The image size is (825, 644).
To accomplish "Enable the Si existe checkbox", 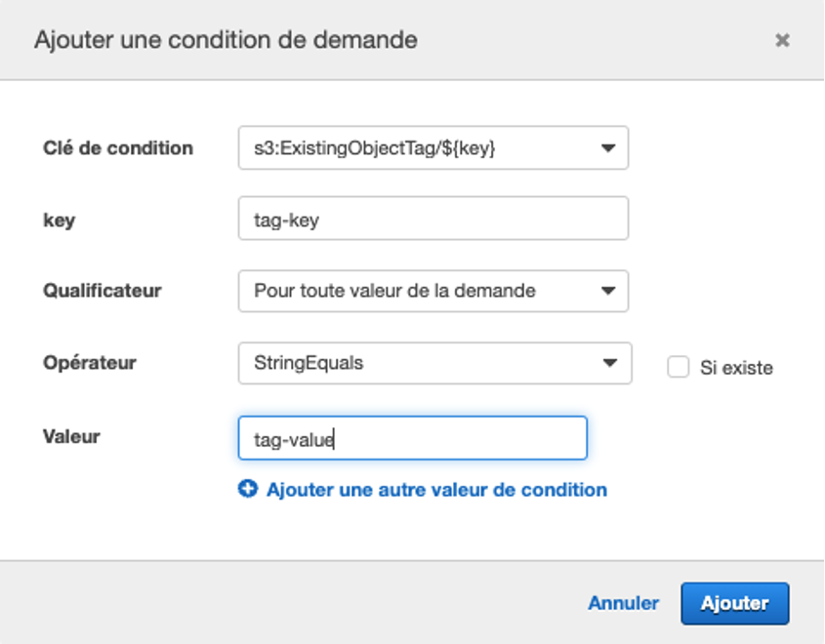I will (x=678, y=367).
